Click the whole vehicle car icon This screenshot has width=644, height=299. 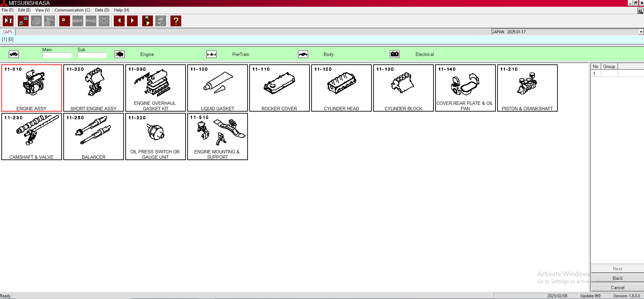tap(14, 54)
